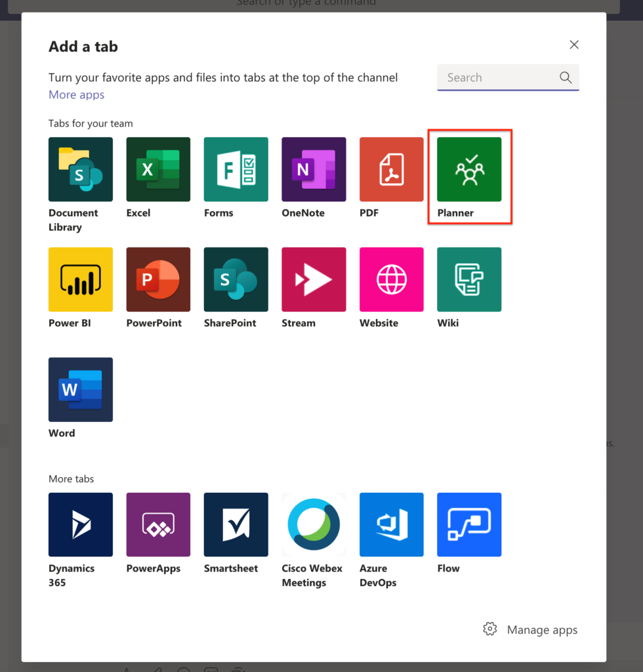Select the Dynamics 365 tile
This screenshot has height=672, width=643.
pos(81,525)
